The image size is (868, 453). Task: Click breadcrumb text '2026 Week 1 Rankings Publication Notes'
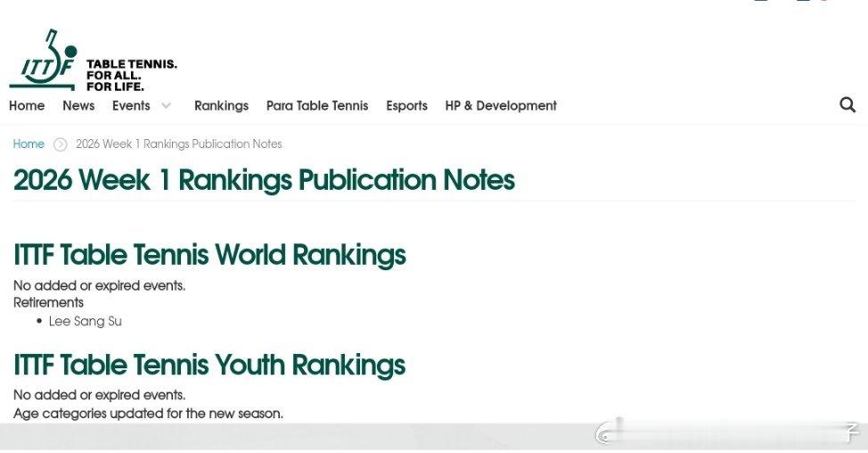point(179,144)
